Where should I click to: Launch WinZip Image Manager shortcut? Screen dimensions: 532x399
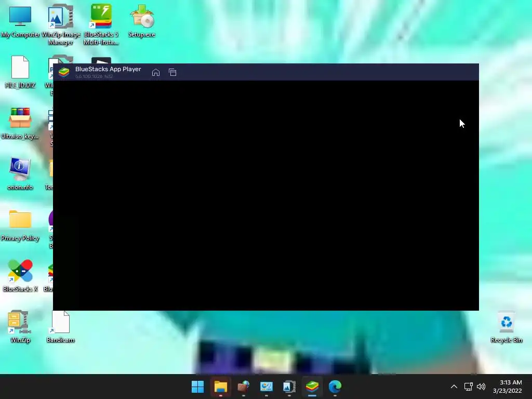61,24
